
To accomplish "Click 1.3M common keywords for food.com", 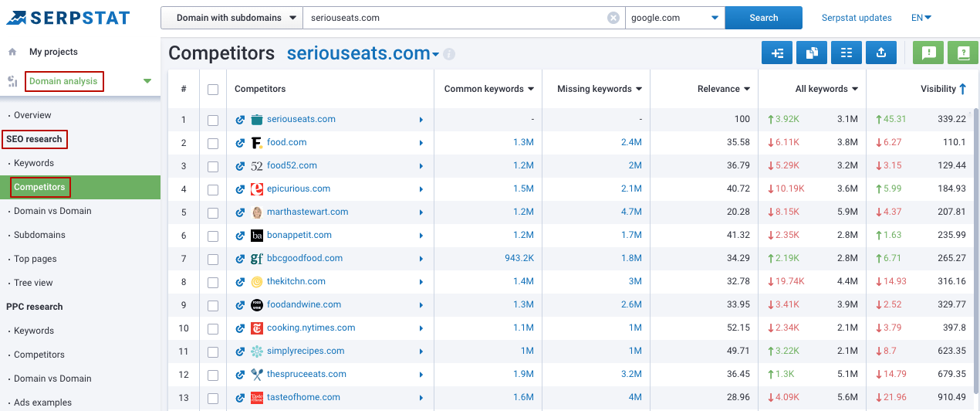I will tap(523, 142).
